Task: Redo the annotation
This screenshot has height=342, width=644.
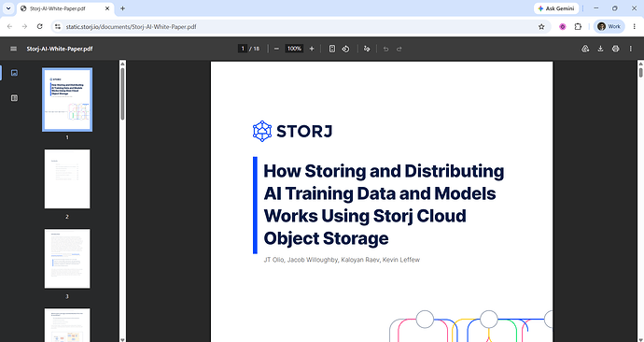Action: coord(399,49)
